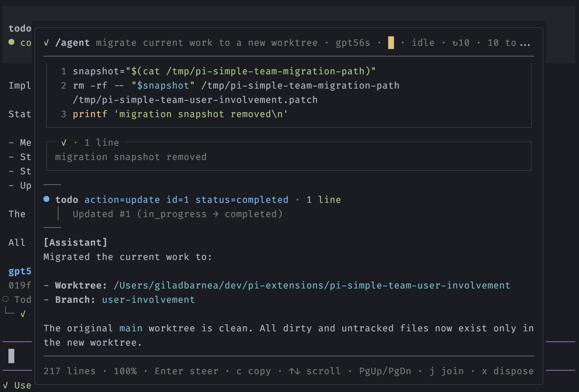Click the scroll arrows hint in footer
The width and height of the screenshot is (579, 392).
(x=314, y=371)
